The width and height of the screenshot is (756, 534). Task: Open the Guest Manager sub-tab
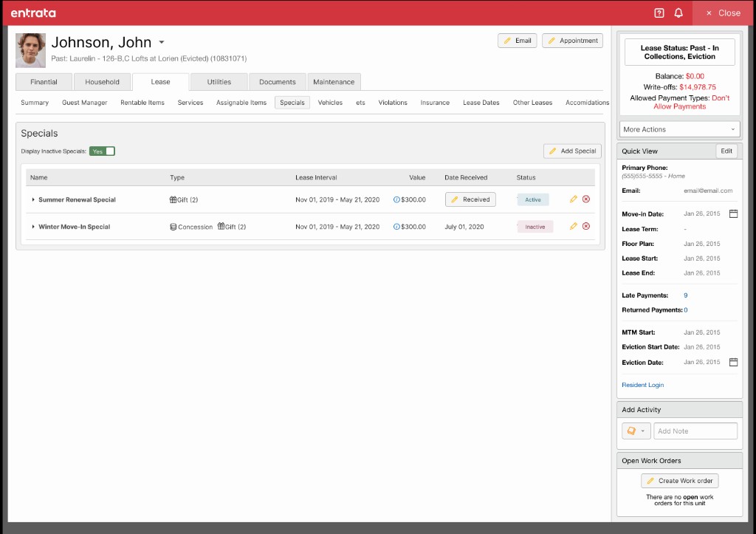pos(84,103)
